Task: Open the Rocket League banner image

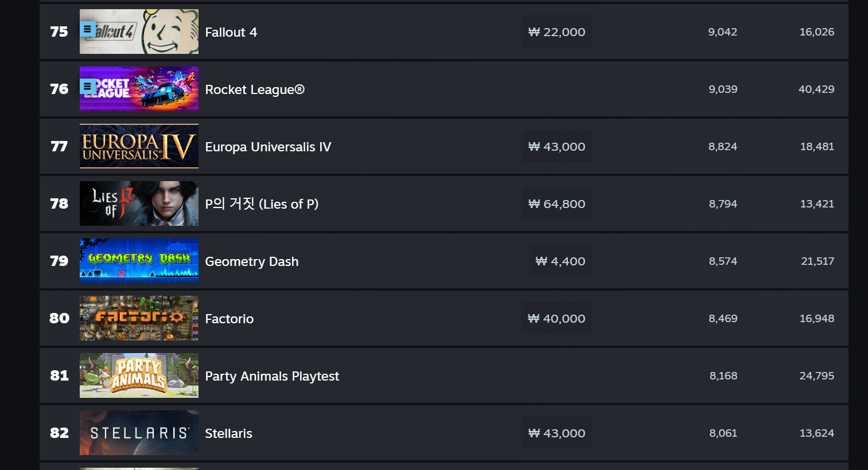Action: (139, 89)
